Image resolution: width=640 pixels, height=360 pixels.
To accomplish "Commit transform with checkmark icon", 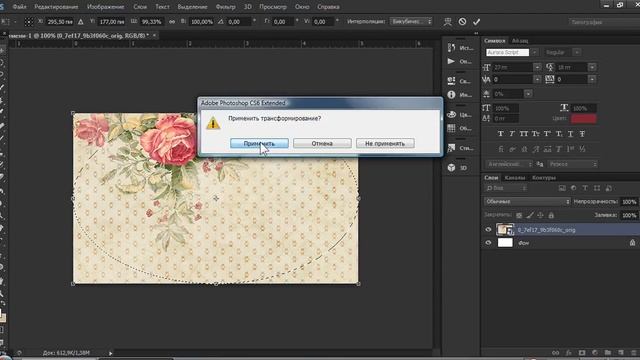I will 476,22.
